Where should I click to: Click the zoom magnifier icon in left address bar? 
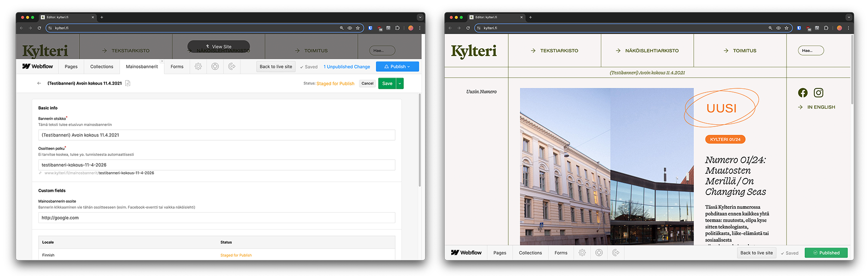(x=341, y=28)
